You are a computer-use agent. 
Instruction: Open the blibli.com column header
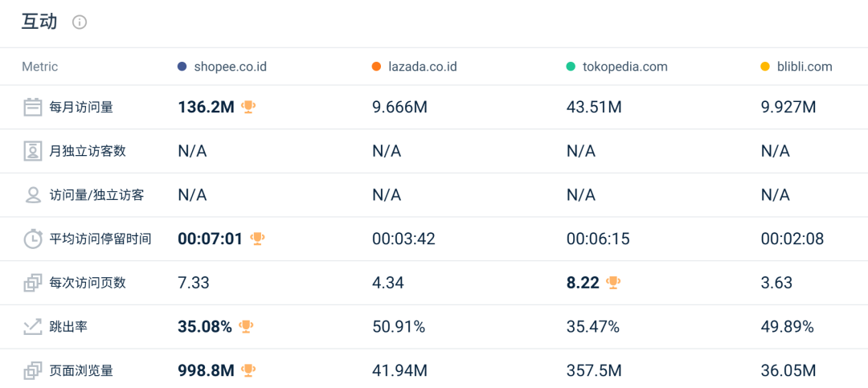point(805,67)
